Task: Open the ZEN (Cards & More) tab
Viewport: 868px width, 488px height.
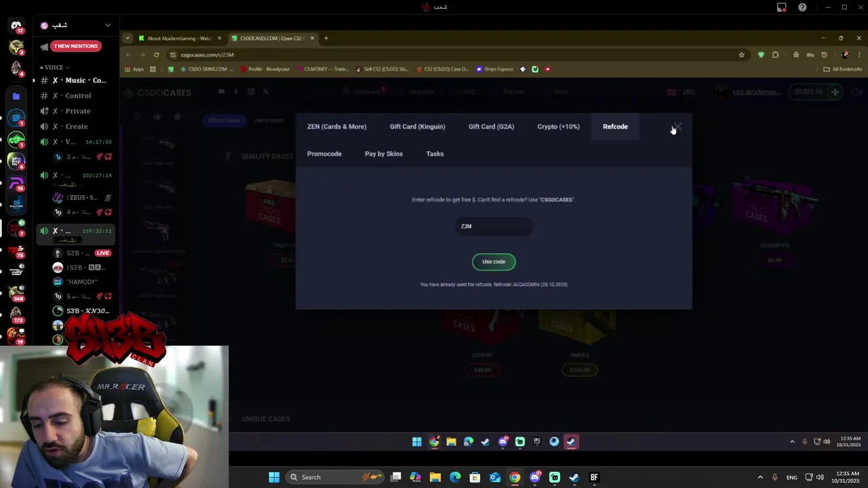Action: pos(336,127)
